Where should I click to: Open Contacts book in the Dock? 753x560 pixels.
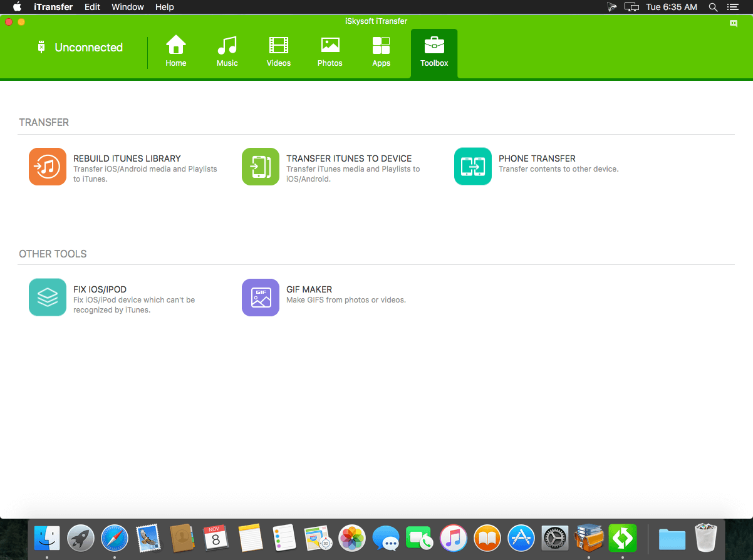coord(182,538)
